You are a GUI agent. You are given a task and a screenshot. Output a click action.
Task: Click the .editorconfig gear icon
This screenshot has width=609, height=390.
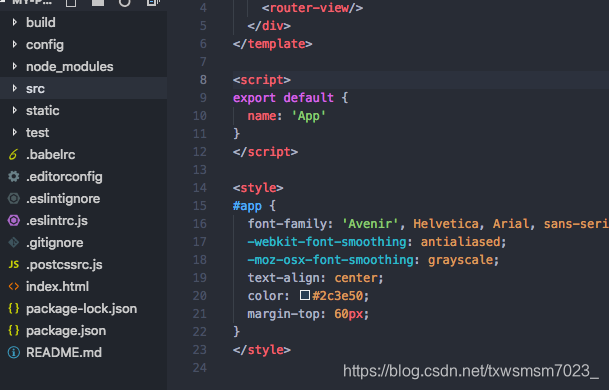tap(14, 176)
